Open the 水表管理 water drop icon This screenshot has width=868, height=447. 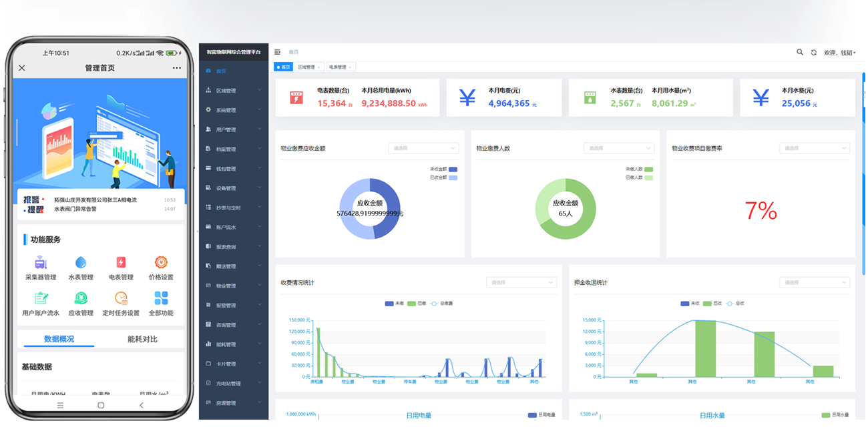(81, 262)
